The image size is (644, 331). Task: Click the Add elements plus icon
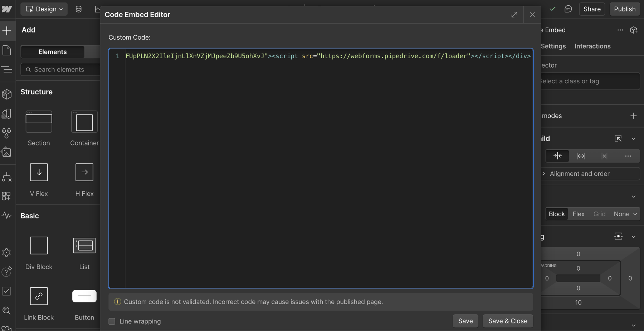point(7,30)
